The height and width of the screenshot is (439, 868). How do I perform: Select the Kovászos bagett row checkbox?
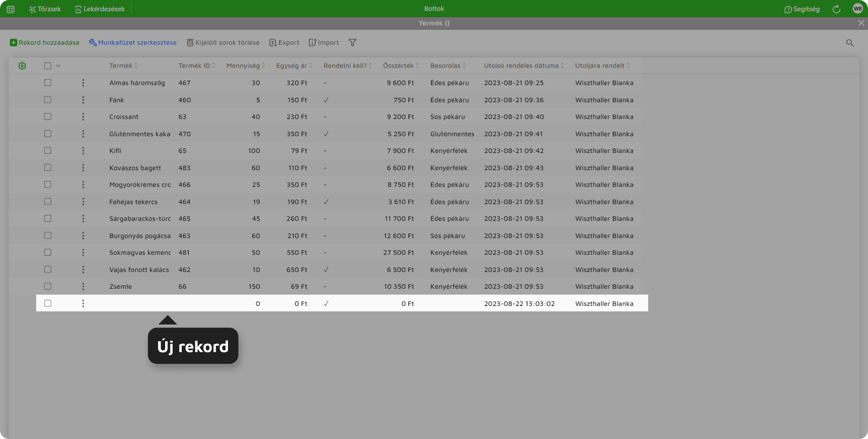pos(47,168)
